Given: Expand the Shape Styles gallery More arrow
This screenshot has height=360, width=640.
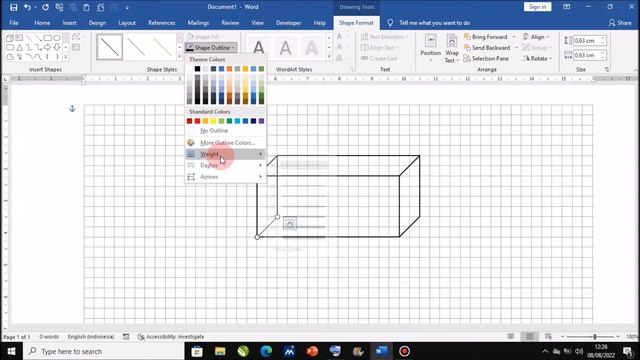Looking at the screenshot, I should coord(180,57).
